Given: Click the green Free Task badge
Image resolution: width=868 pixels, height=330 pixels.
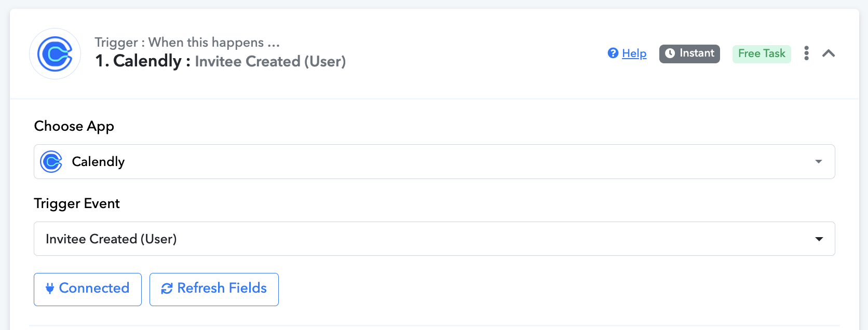Looking at the screenshot, I should 762,54.
